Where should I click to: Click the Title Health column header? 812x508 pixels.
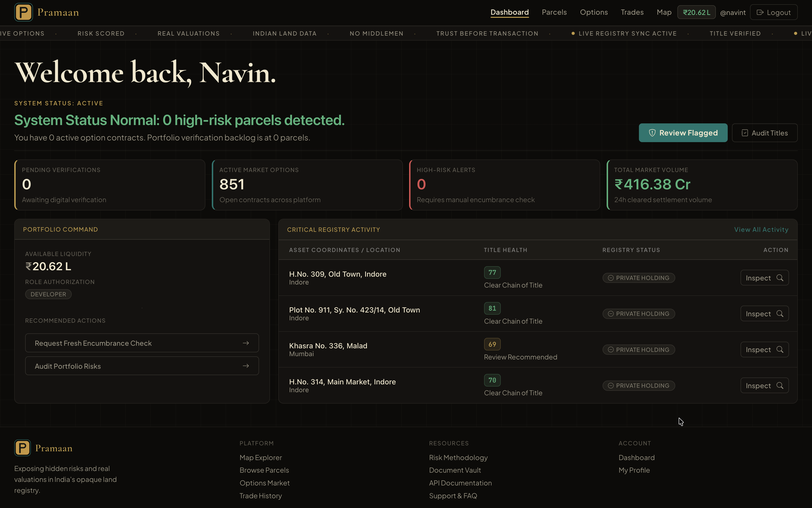coord(505,250)
